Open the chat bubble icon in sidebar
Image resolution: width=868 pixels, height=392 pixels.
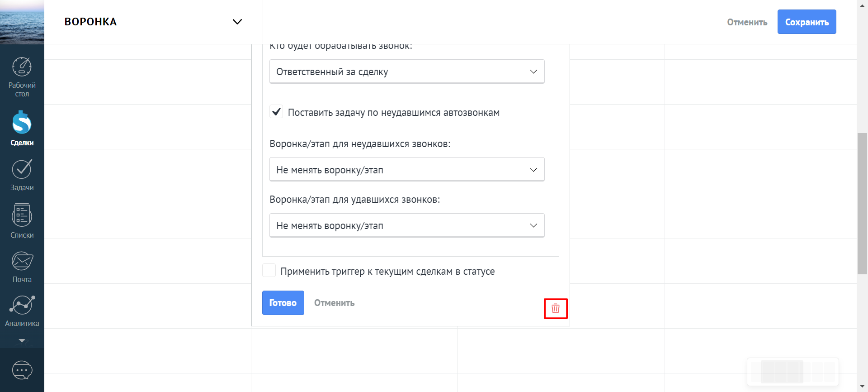[22, 370]
